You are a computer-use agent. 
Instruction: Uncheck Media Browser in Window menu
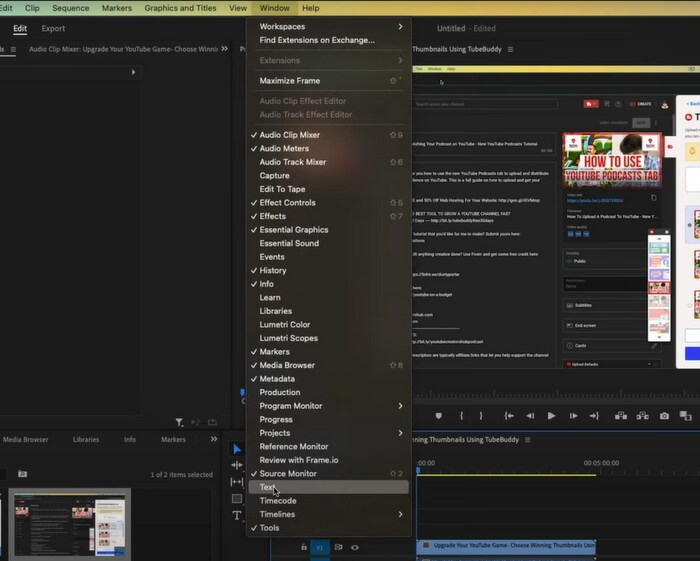(328, 365)
